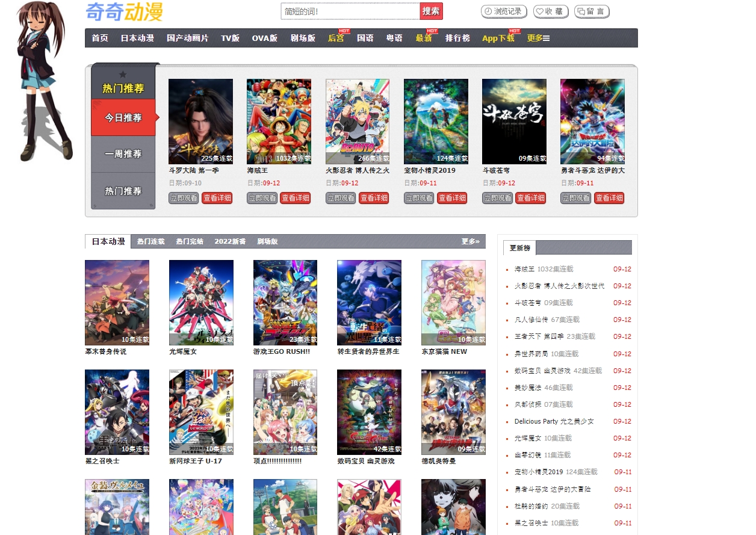Click 更多» in 日本动漫 section
Viewport: 756px width, 535px height.
[471, 241]
